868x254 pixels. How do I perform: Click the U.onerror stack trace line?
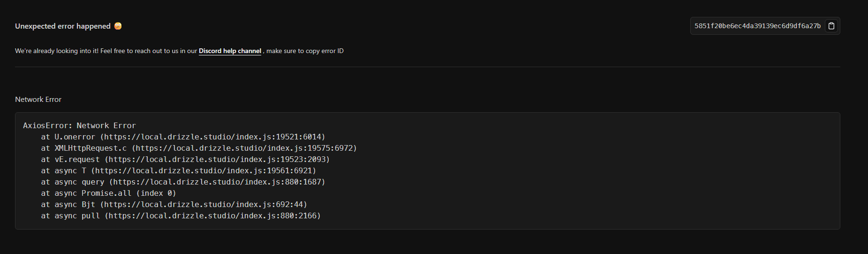click(x=183, y=137)
